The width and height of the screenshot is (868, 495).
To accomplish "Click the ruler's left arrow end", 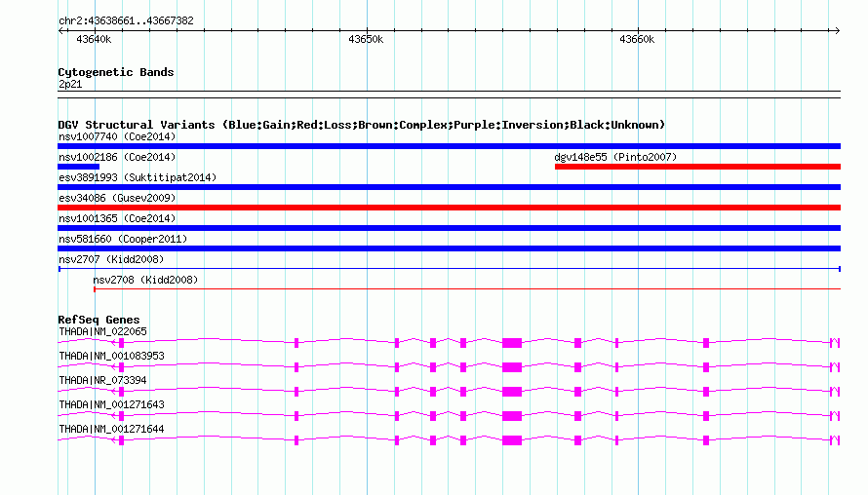I will (x=60, y=31).
